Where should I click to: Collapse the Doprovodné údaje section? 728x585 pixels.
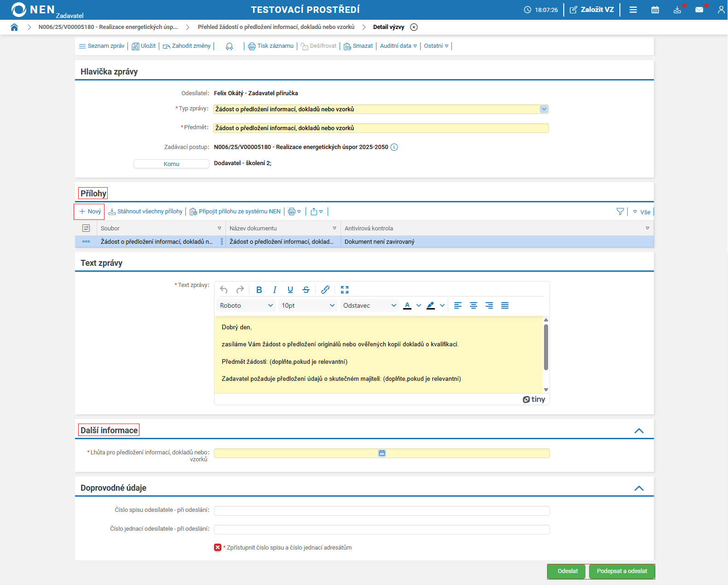[x=639, y=488]
